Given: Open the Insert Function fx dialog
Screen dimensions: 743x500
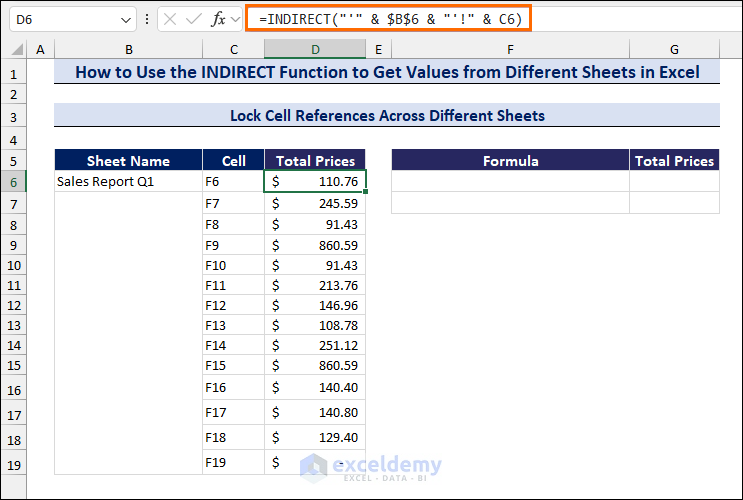Looking at the screenshot, I should tap(220, 19).
